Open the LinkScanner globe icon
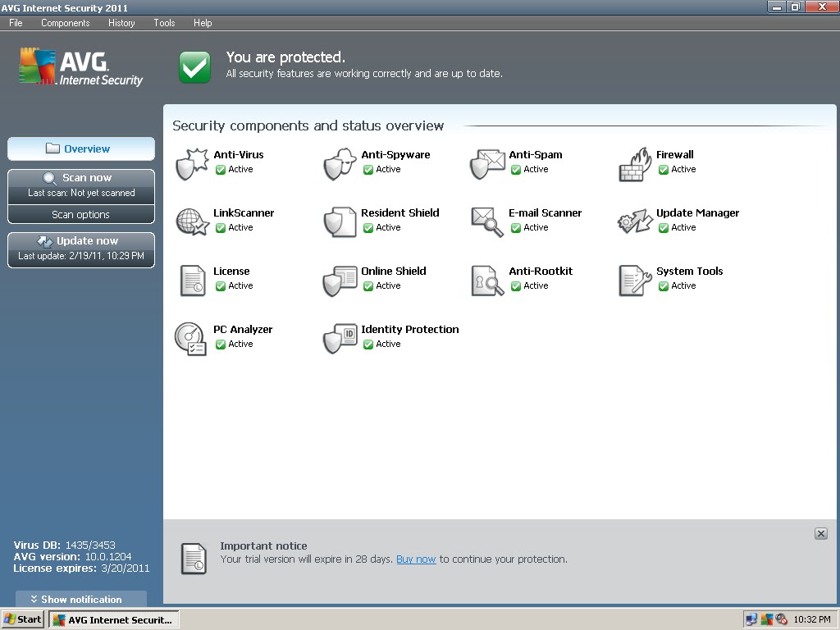 point(192,221)
